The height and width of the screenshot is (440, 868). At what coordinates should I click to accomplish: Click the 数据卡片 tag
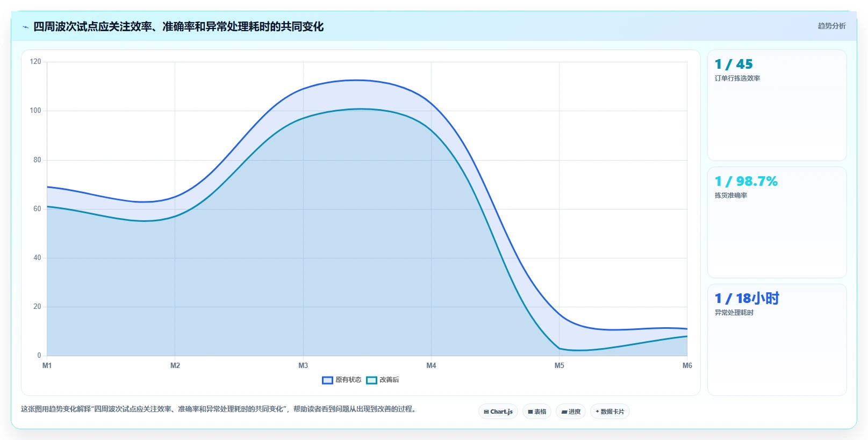pos(610,412)
